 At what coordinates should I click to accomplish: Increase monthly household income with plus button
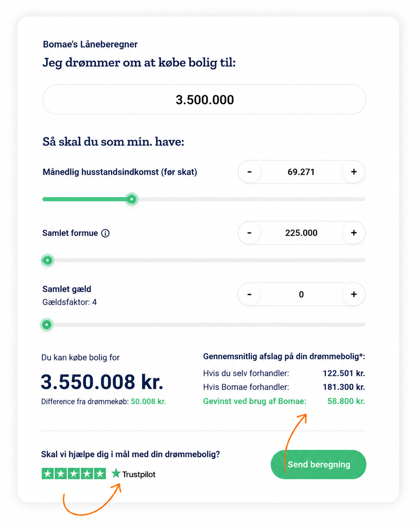coord(354,172)
